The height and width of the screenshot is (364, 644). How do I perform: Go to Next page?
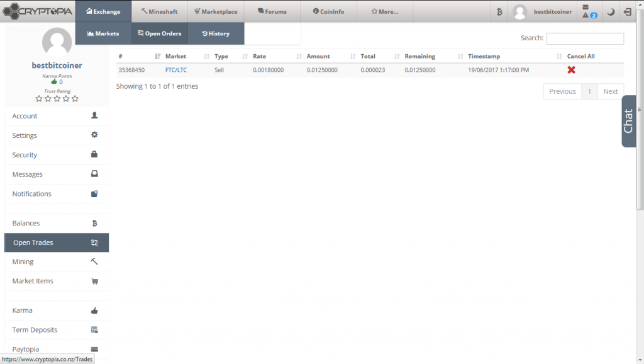(610, 91)
